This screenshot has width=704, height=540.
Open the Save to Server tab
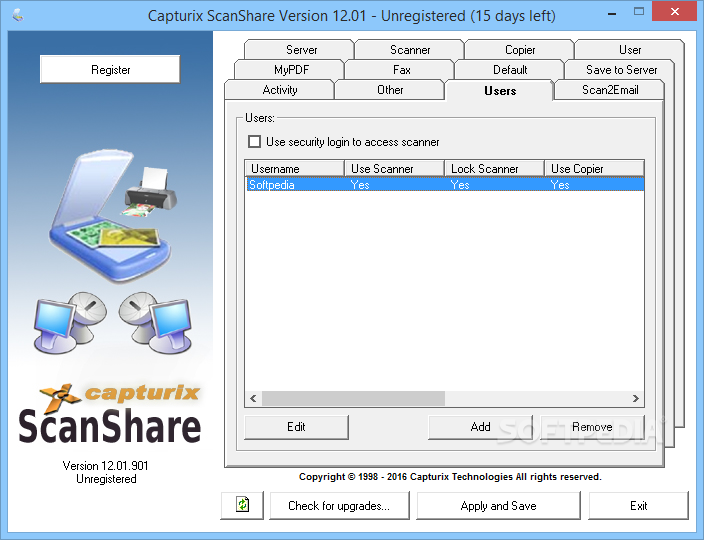[621, 70]
